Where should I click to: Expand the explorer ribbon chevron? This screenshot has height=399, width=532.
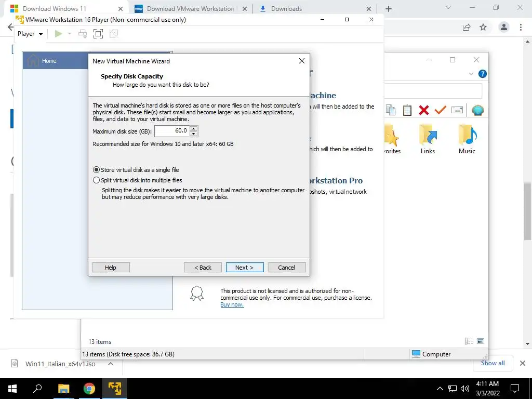click(x=471, y=74)
